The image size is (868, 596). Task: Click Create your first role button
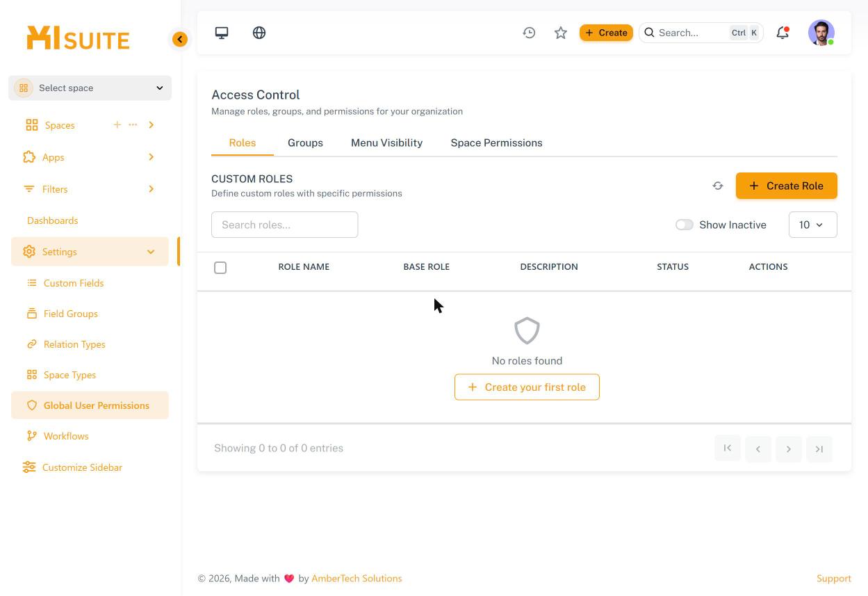527,387
